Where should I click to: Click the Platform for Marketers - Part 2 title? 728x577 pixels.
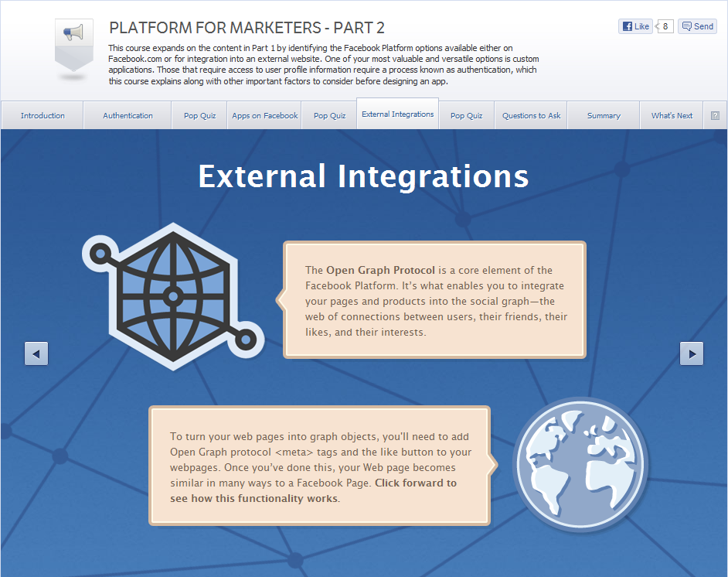click(247, 28)
